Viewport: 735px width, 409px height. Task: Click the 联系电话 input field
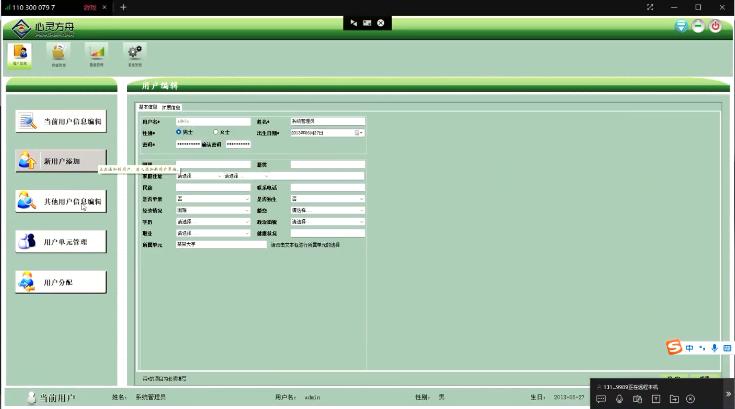[327, 187]
